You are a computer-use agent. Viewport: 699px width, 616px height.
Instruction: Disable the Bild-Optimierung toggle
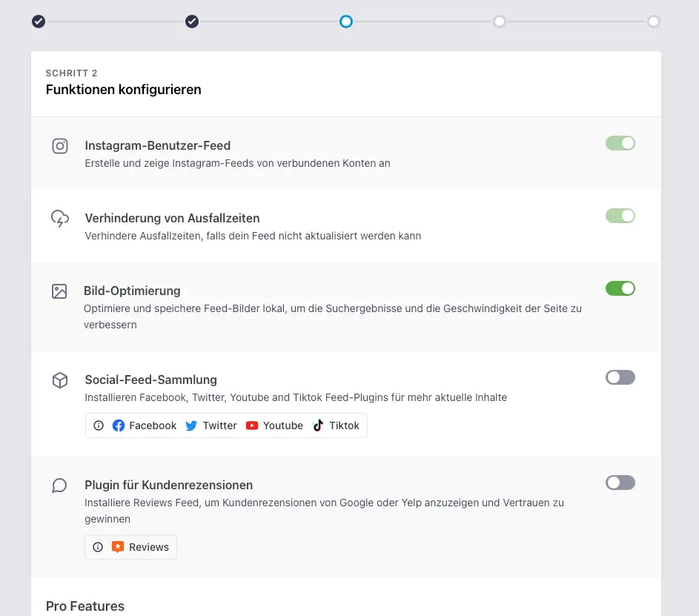[620, 288]
